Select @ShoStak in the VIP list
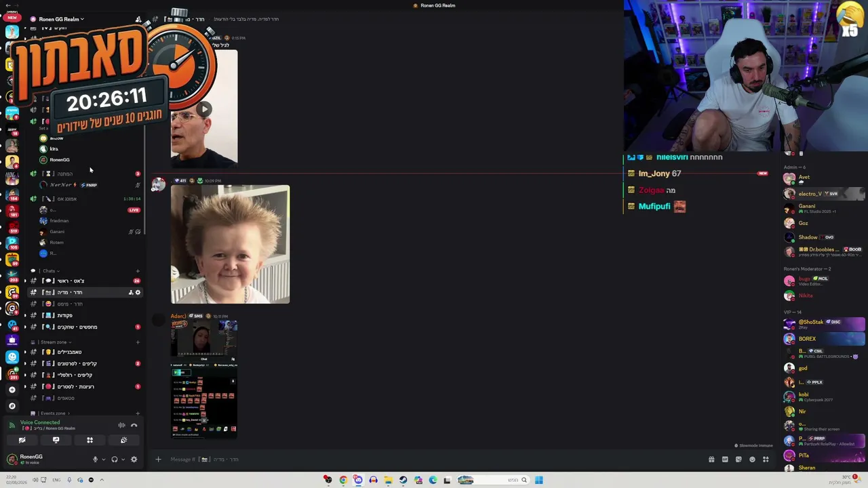The image size is (868, 488). point(824,324)
